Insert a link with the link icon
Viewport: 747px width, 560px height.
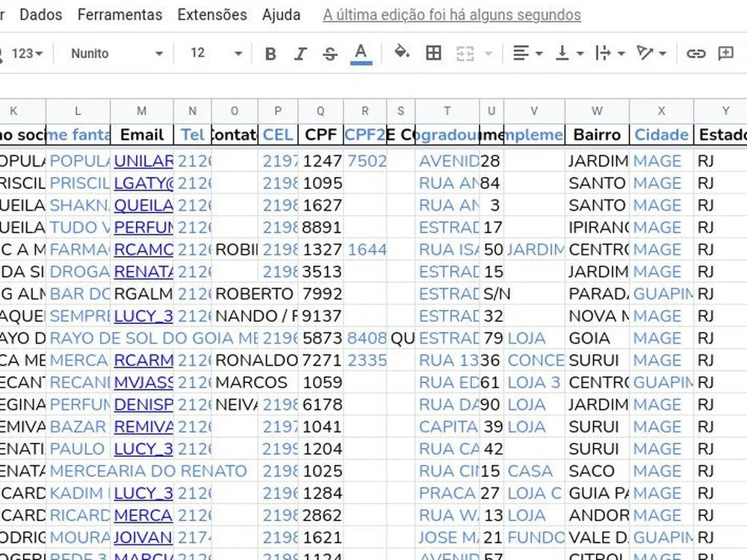tap(695, 53)
